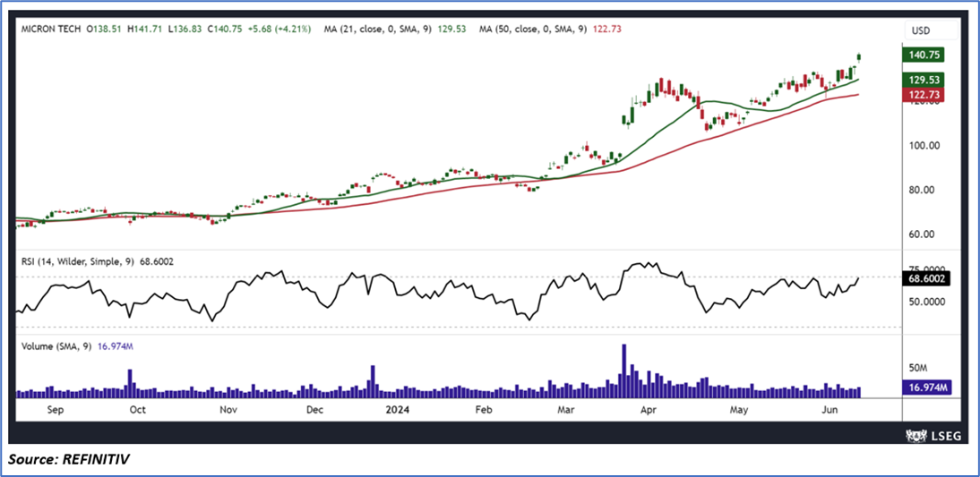
Task: Click the LSEG logo
Action: (x=932, y=434)
